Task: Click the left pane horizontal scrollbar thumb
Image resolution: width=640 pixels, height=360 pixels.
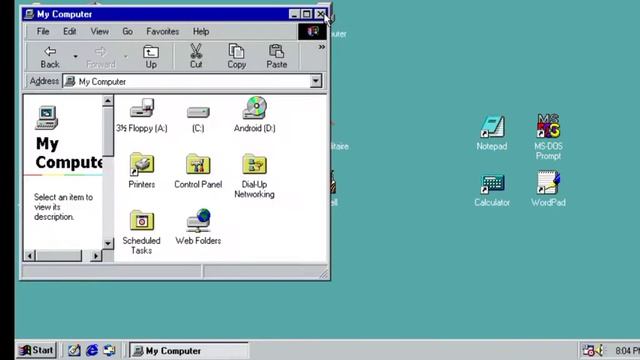Action: [59, 256]
